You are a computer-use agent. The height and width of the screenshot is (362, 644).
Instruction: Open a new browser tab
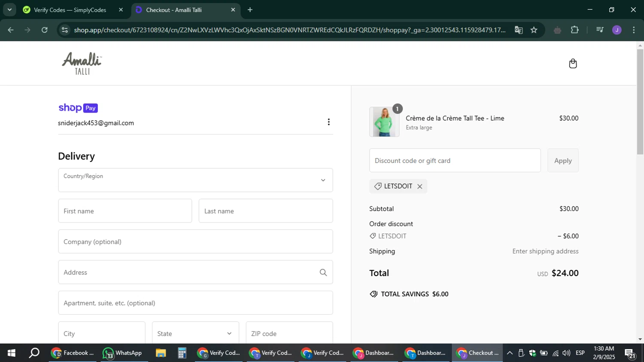coord(250,10)
